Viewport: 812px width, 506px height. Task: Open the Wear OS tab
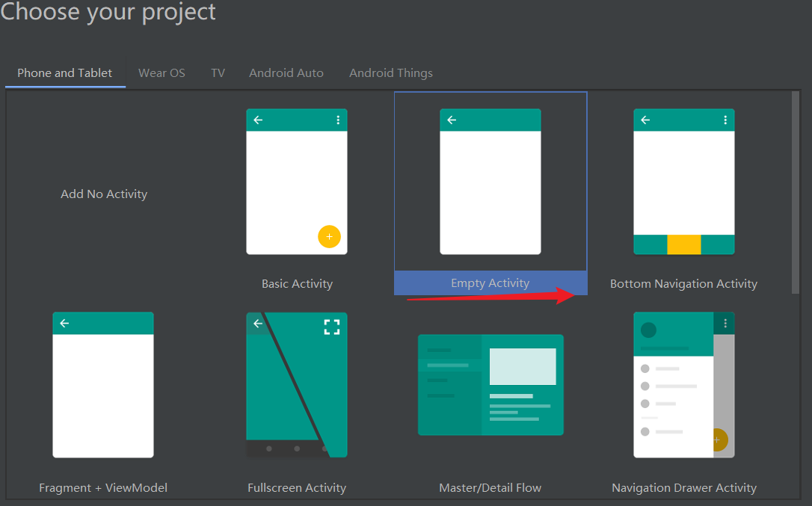tap(162, 73)
